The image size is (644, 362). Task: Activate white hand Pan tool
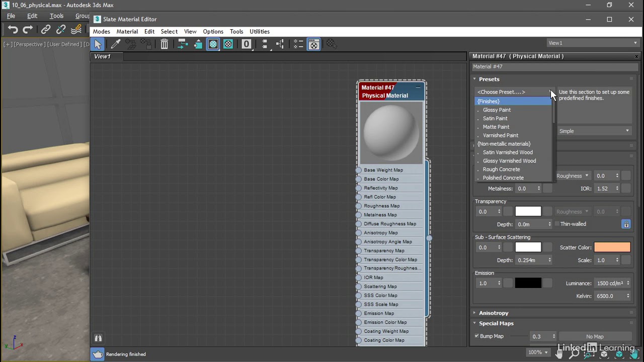559,354
